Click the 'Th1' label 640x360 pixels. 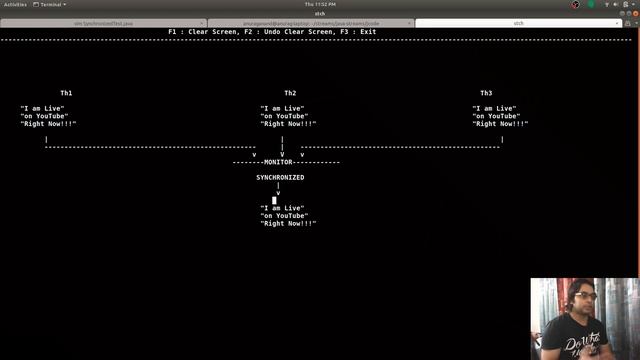pos(66,93)
